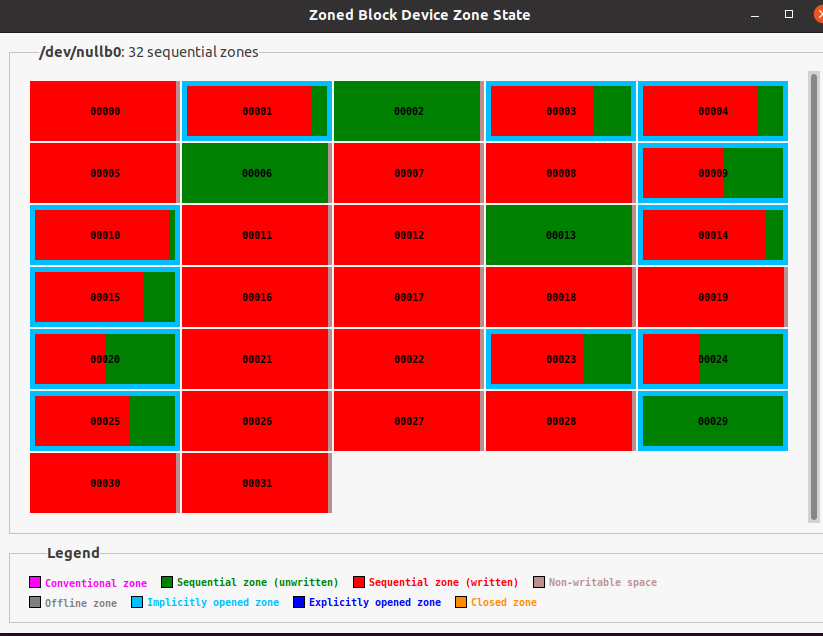
Task: Click last zone 00031
Action: 256,483
